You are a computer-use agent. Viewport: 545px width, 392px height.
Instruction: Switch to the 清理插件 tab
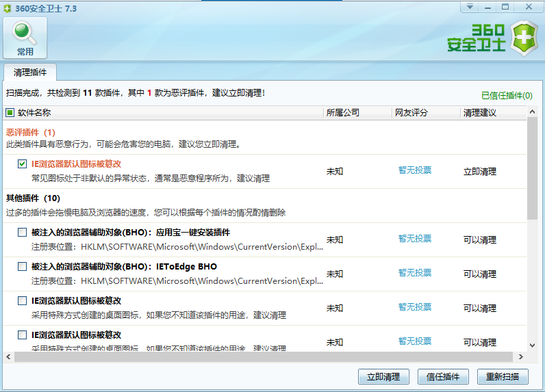pyautogui.click(x=30, y=72)
